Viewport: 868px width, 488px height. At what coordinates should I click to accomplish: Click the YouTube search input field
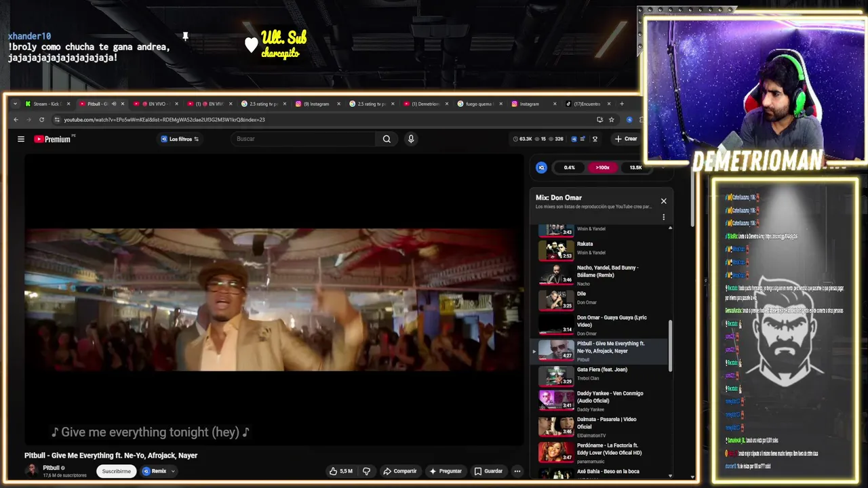pyautogui.click(x=302, y=139)
